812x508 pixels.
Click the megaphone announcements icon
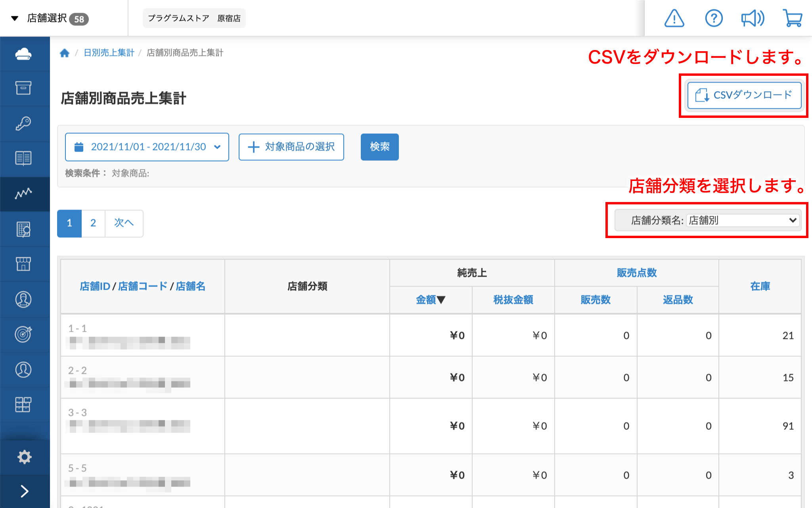coord(753,18)
